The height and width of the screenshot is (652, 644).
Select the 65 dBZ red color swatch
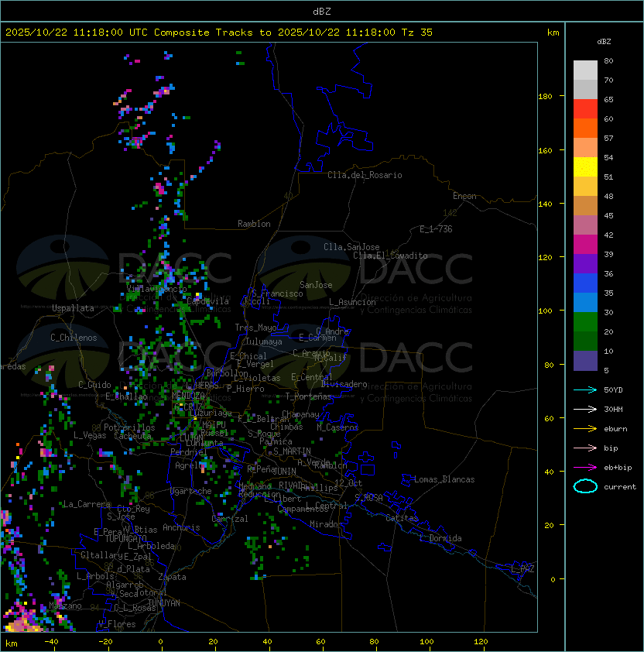click(x=585, y=109)
